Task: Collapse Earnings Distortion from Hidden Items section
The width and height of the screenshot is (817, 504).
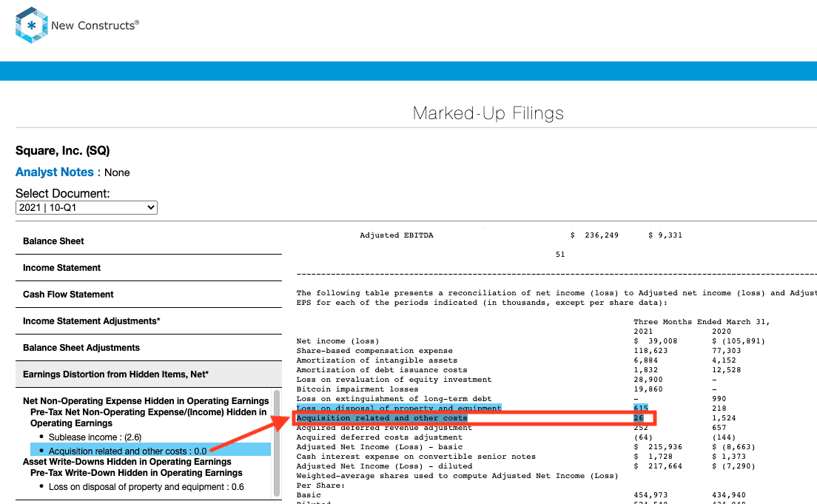Action: point(149,374)
